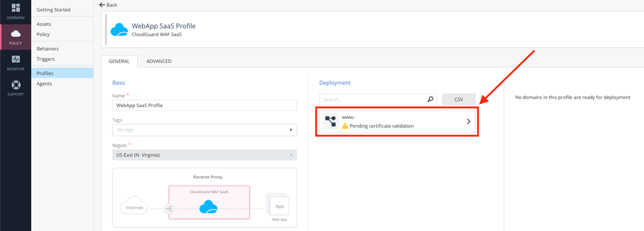Click the CloudGuard WAF SaaS profile cloud icon

point(119,29)
